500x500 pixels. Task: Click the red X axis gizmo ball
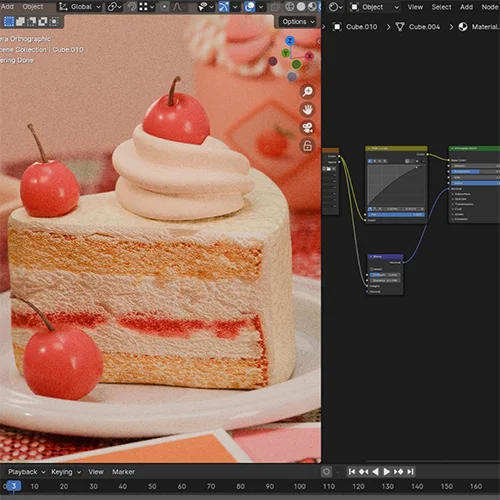[x=310, y=56]
